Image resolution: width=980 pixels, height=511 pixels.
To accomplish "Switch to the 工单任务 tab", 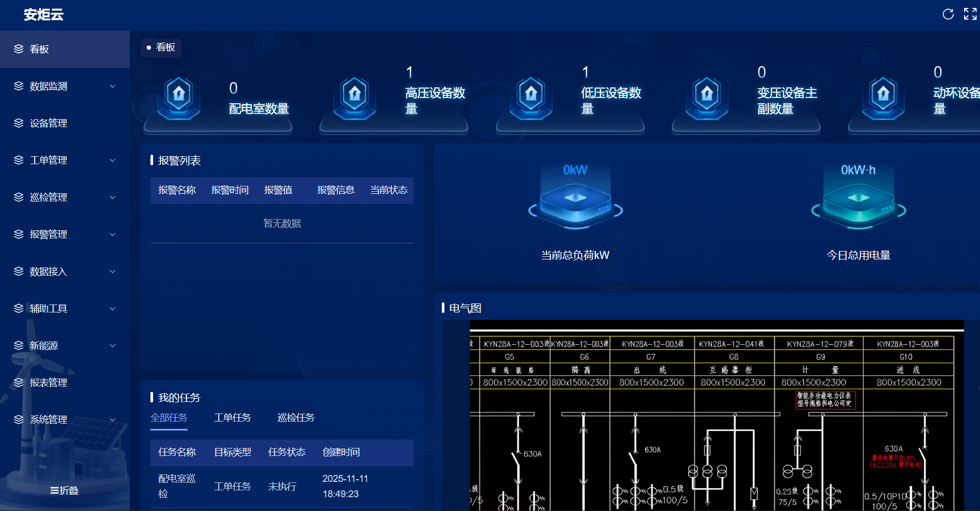I will (232, 418).
